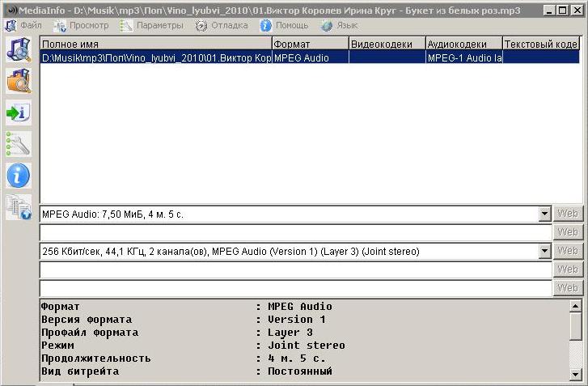
Task: Open the Просмотр menu
Action: click(81, 26)
